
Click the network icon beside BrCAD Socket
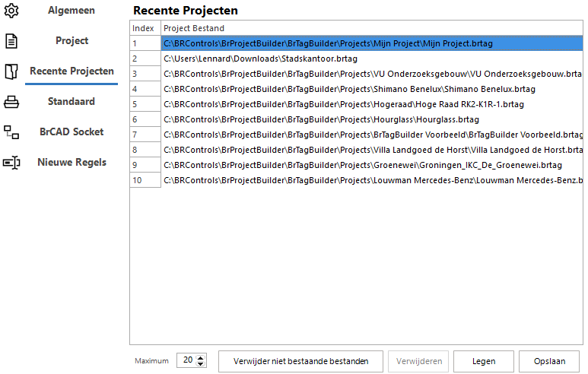tap(11, 132)
